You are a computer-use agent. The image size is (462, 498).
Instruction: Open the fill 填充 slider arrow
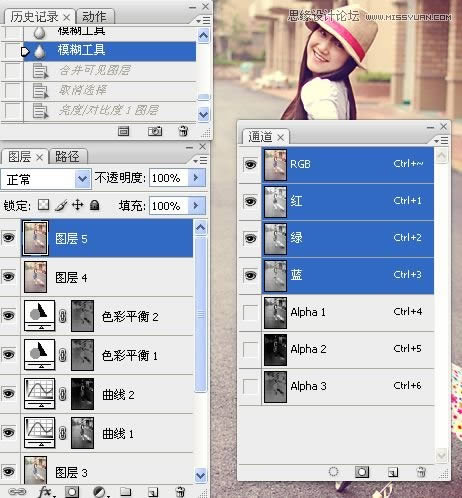coord(196,205)
